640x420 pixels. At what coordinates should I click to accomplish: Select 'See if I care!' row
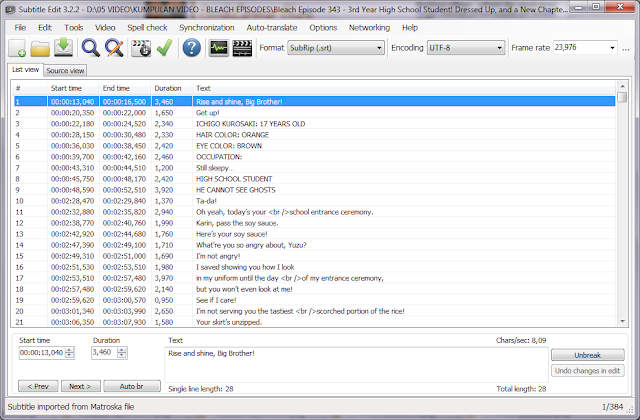click(314, 300)
